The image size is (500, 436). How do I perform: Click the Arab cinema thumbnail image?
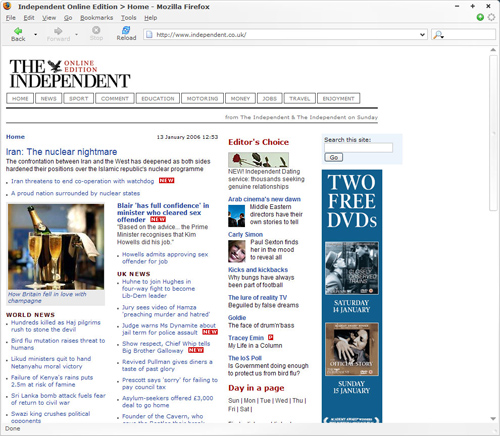point(237,216)
